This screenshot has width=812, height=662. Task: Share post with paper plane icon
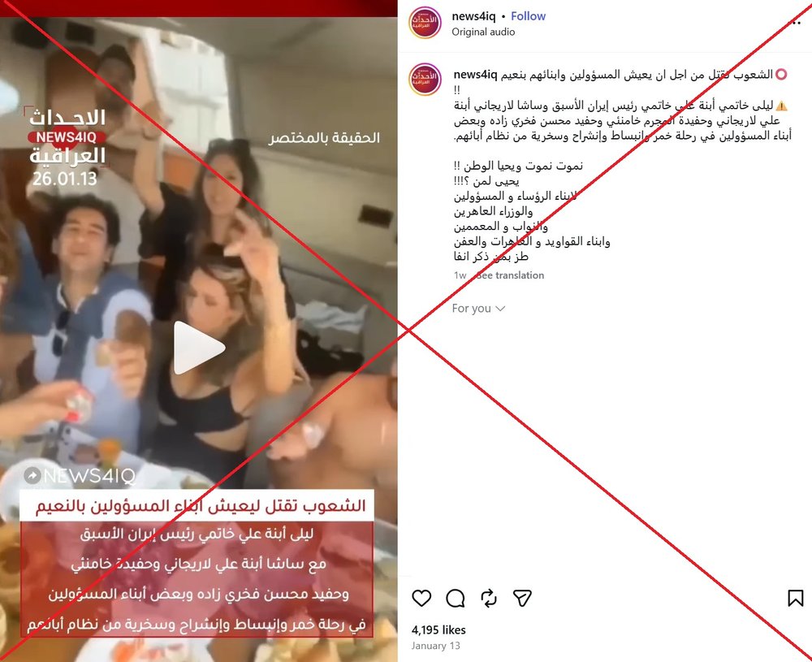(522, 599)
